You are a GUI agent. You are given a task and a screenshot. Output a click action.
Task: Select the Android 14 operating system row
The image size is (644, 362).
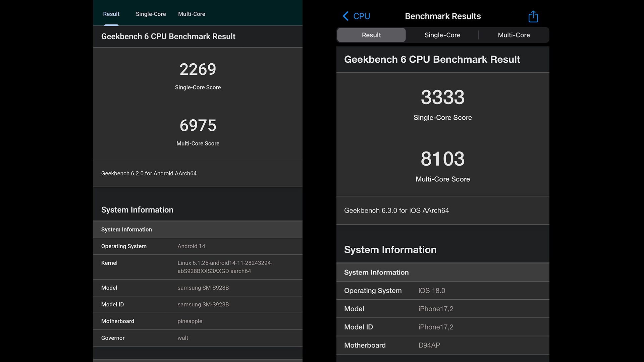coord(198,246)
